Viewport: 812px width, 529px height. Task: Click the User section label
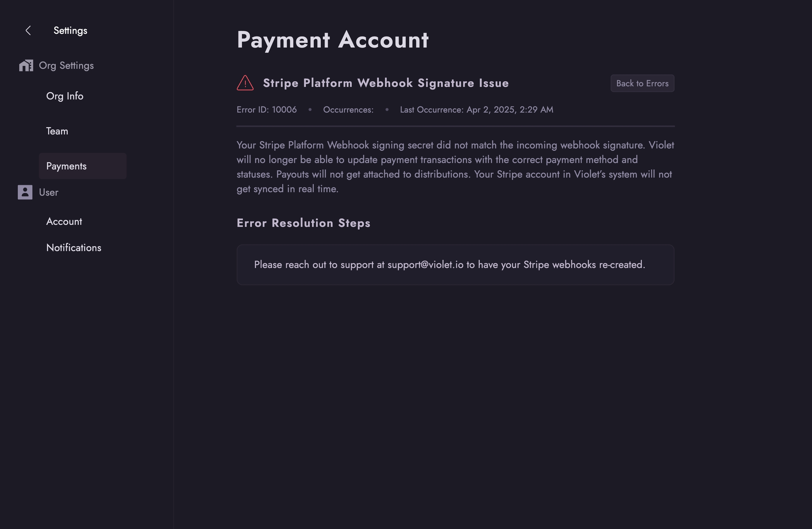pos(49,192)
